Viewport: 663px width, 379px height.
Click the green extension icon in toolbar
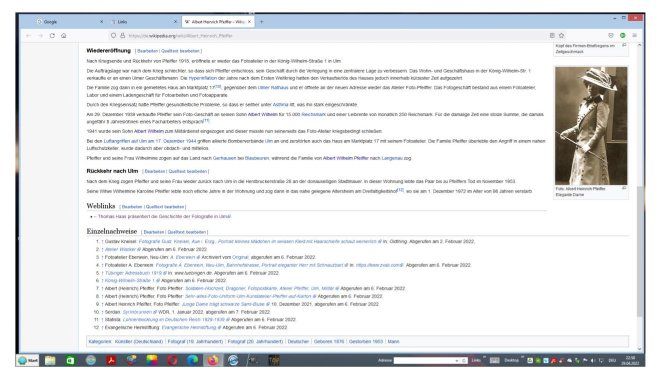pyautogui.click(x=622, y=36)
